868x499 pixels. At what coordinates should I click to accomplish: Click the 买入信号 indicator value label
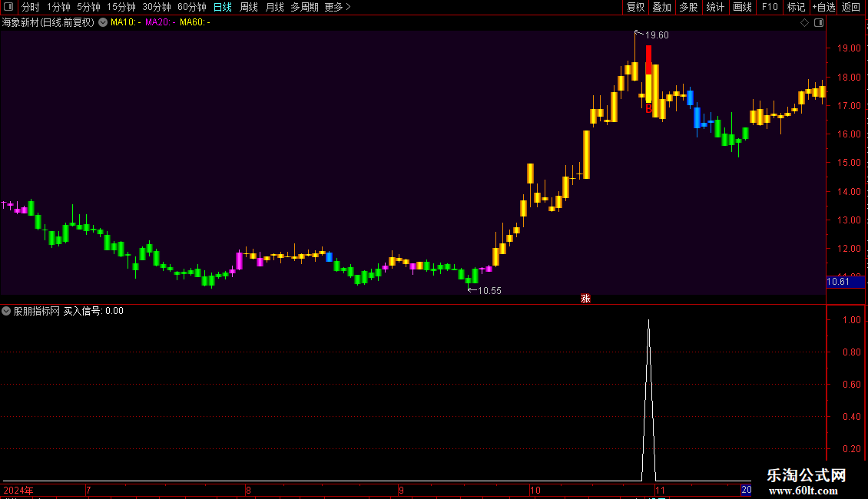tap(94, 311)
